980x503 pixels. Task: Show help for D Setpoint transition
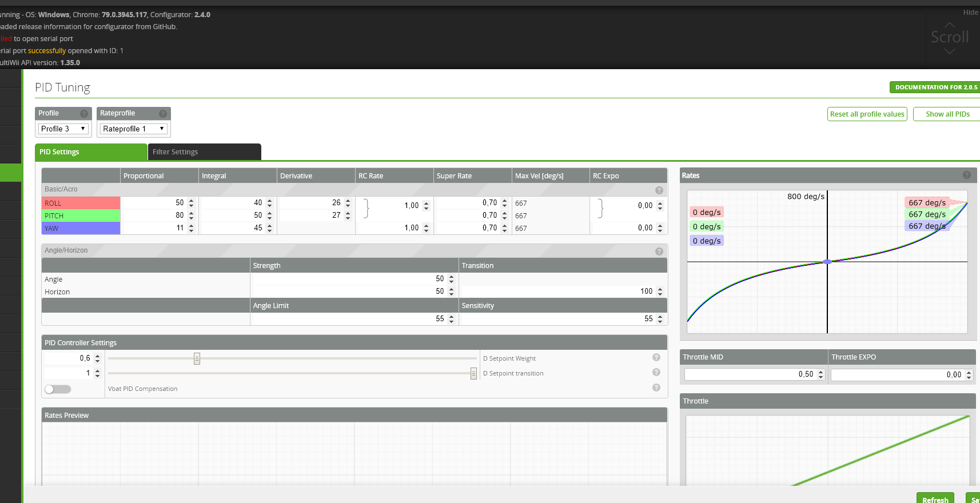click(x=656, y=372)
